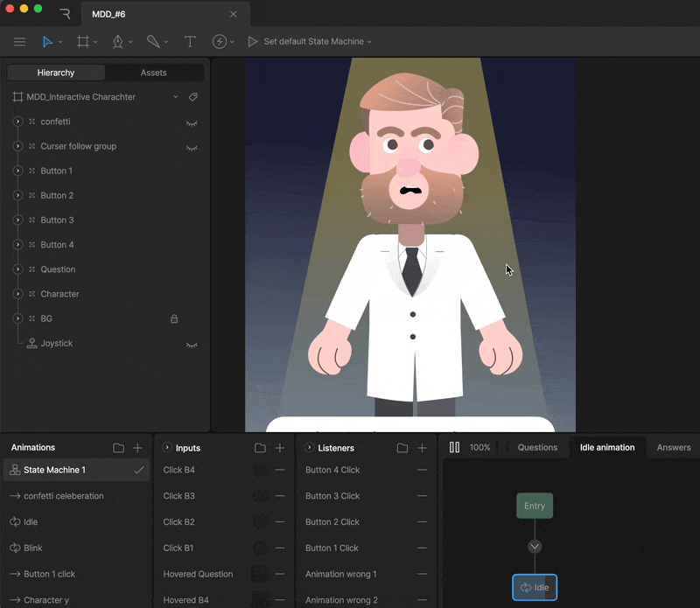Select the Pen tool
The width and height of the screenshot is (700, 608).
(x=117, y=41)
